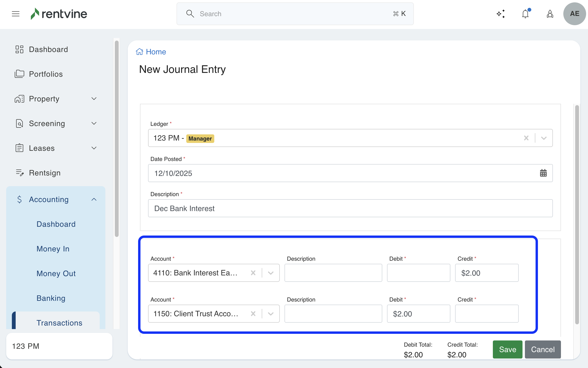Click the form's vertical scrollbar
588x368 pixels.
pyautogui.click(x=577, y=214)
